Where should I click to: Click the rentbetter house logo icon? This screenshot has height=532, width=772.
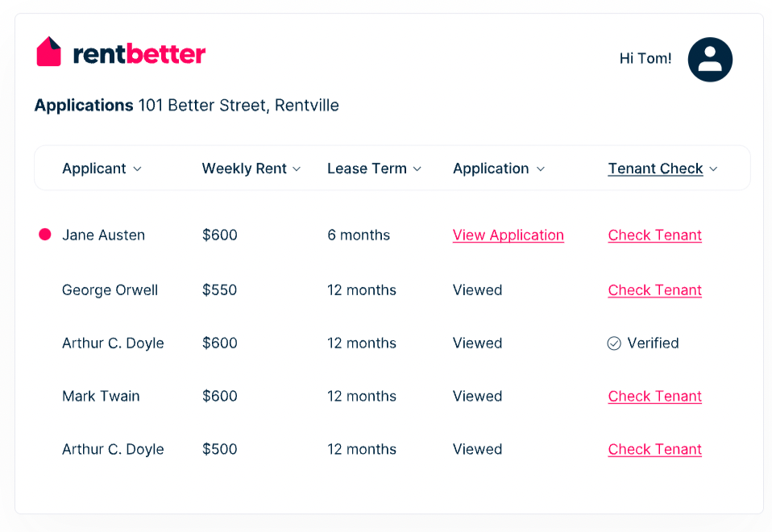point(48,52)
